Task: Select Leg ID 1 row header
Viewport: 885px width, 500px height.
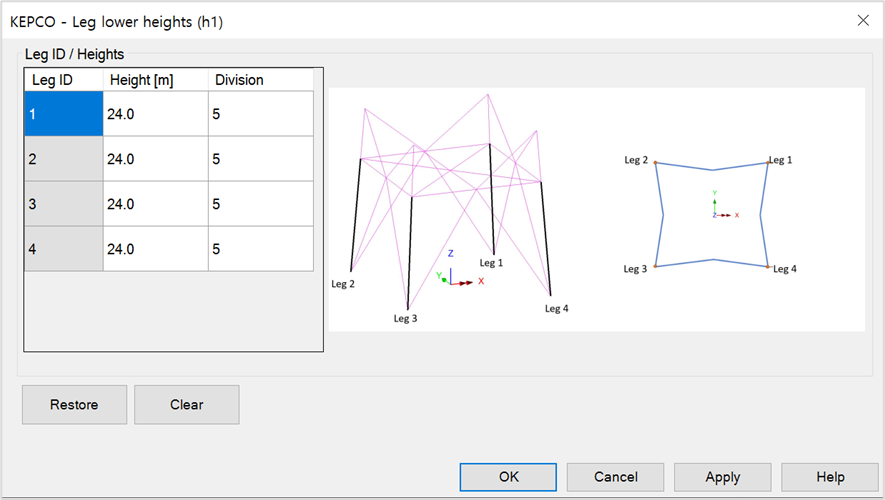Action: point(63,114)
